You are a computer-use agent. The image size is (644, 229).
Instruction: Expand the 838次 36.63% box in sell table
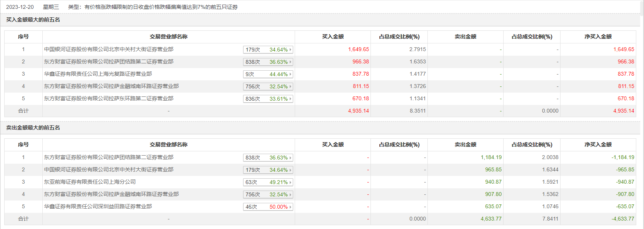268,158
